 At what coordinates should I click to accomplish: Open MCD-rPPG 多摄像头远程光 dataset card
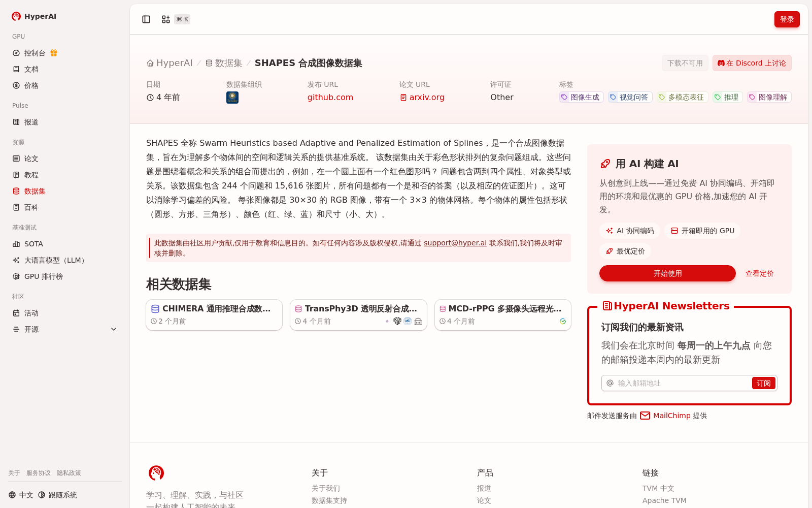coord(503,315)
